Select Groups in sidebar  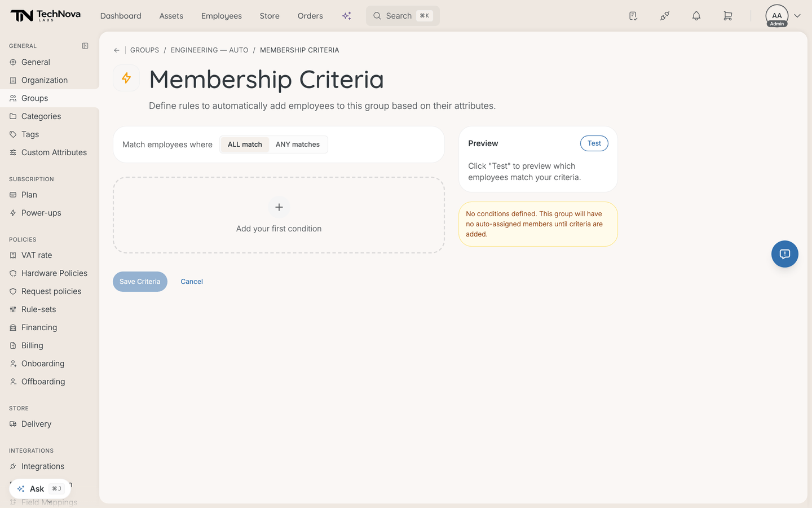click(x=50, y=98)
